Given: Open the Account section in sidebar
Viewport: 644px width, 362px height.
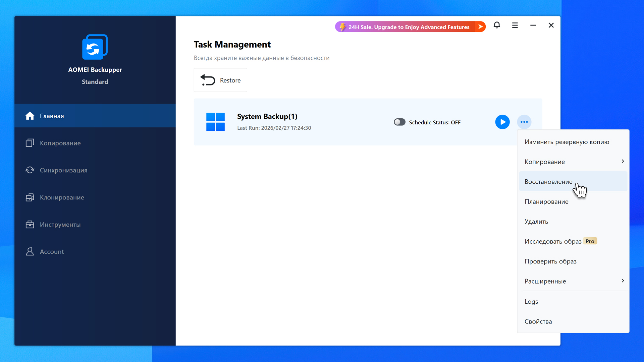Looking at the screenshot, I should pos(52,252).
